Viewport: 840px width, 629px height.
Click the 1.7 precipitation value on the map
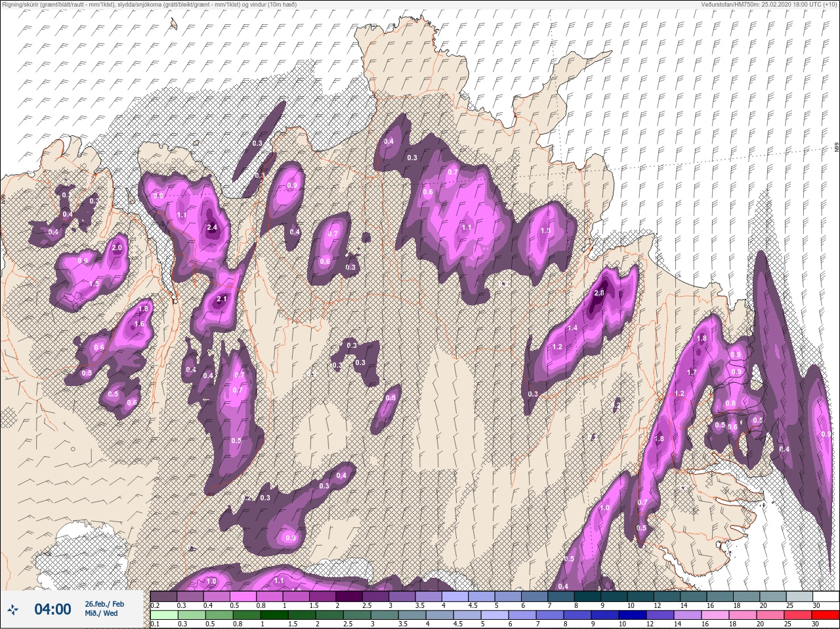click(691, 372)
